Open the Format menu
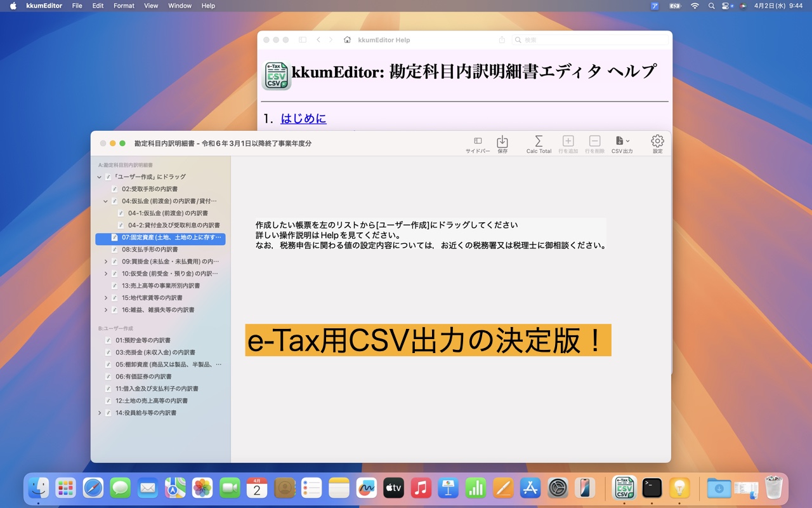 pyautogui.click(x=124, y=6)
